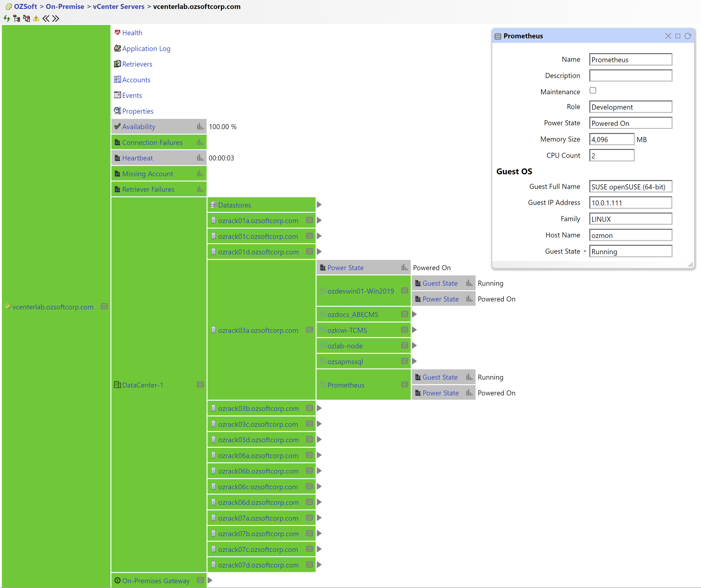Enable the Maintenance checkbox
Screen dimensions: 701x588
point(593,90)
